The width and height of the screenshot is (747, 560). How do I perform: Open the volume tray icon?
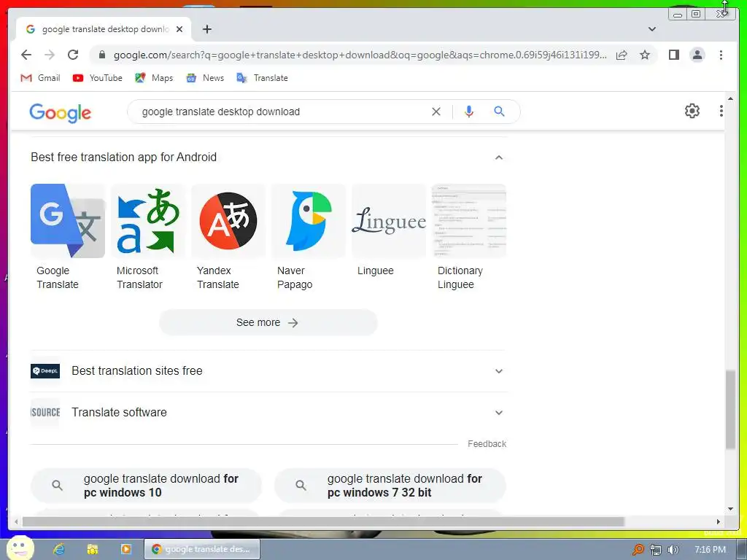(673, 550)
